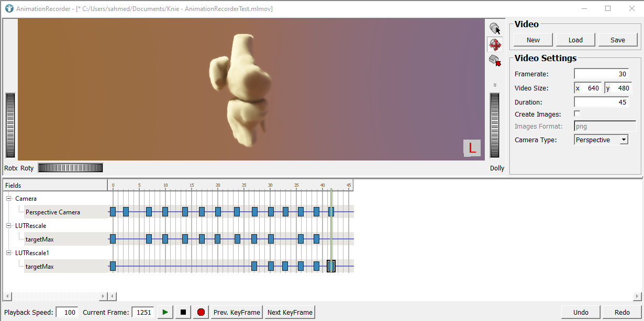This screenshot has width=644, height=321.
Task: Click the chevron below the viewport mode icons
Action: click(x=494, y=84)
